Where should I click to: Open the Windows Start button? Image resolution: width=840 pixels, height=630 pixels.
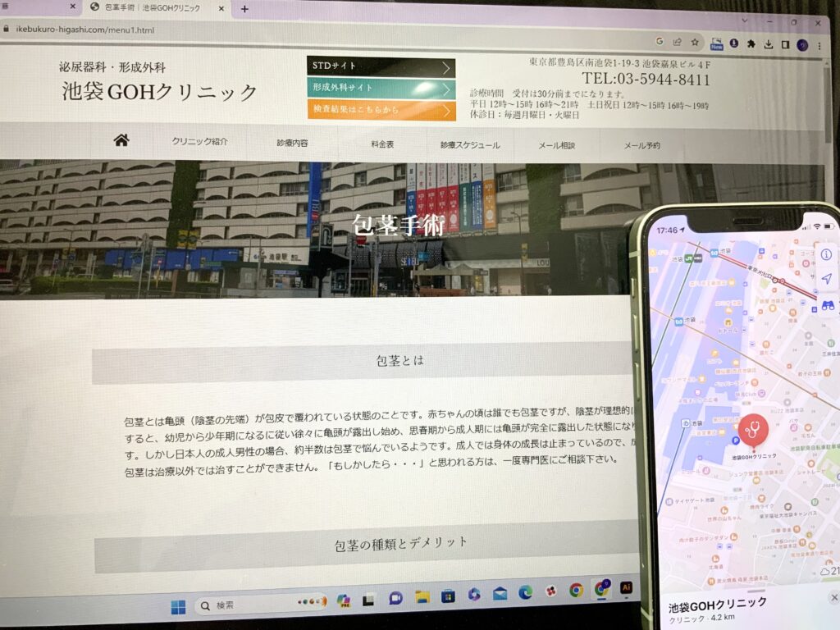tap(178, 606)
